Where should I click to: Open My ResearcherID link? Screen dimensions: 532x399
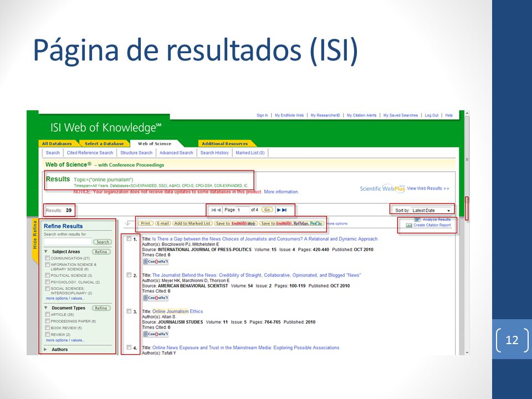tap(325, 115)
